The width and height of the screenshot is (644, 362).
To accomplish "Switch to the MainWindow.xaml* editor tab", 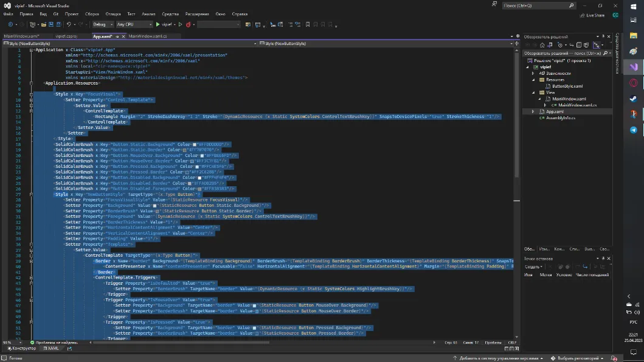I will point(21,36).
